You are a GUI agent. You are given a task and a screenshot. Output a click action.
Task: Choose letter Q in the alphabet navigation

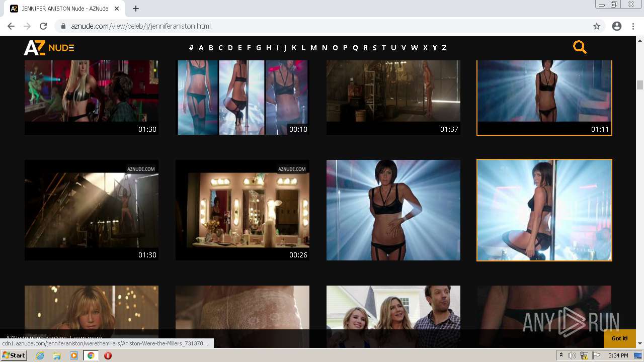[355, 48]
